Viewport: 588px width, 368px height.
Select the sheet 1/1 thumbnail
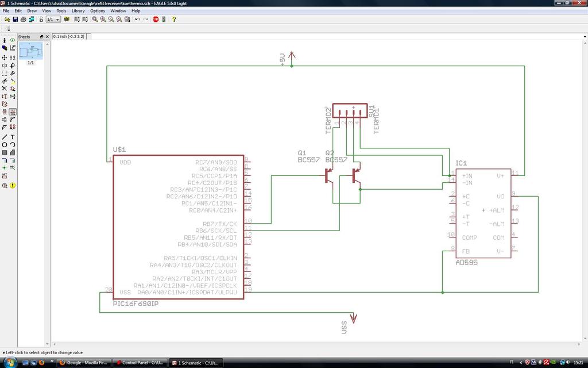pyautogui.click(x=30, y=52)
